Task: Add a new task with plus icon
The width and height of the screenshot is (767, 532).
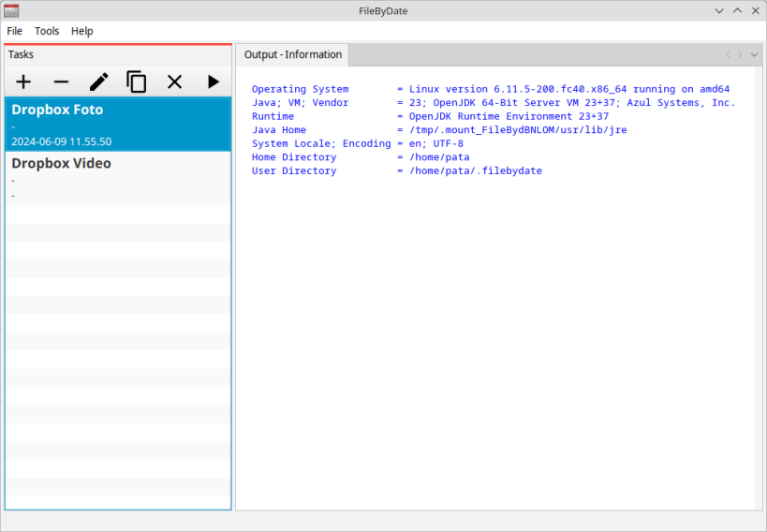Action: point(23,81)
